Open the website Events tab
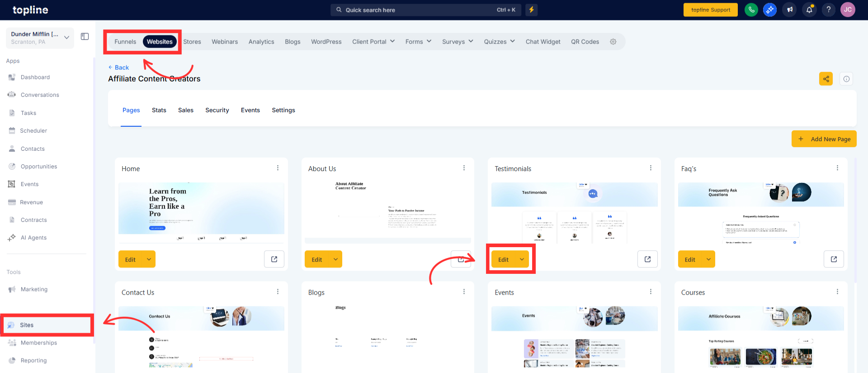868x373 pixels. click(x=250, y=110)
